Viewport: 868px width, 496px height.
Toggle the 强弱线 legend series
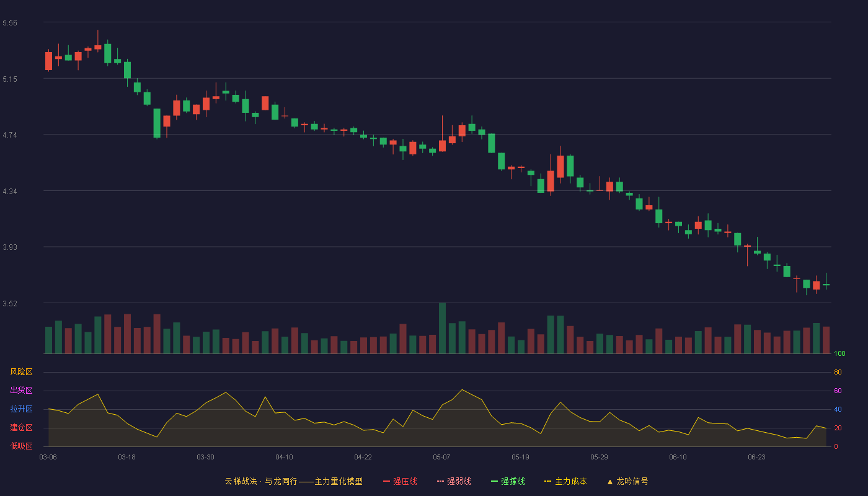click(454, 481)
